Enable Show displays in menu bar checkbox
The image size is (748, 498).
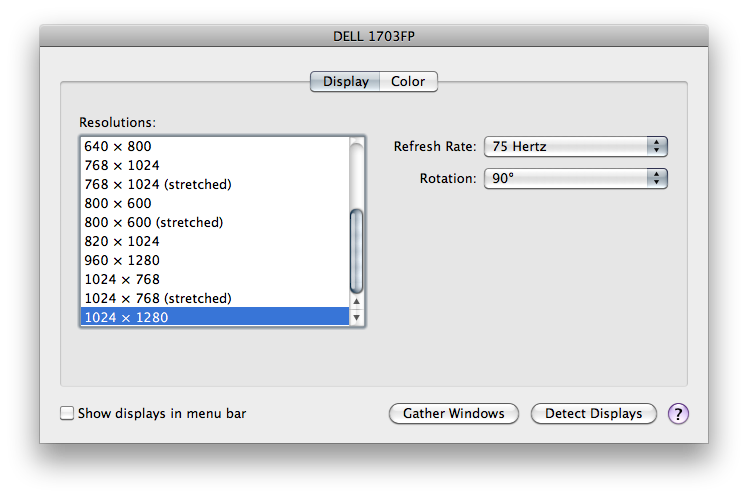[x=67, y=413]
